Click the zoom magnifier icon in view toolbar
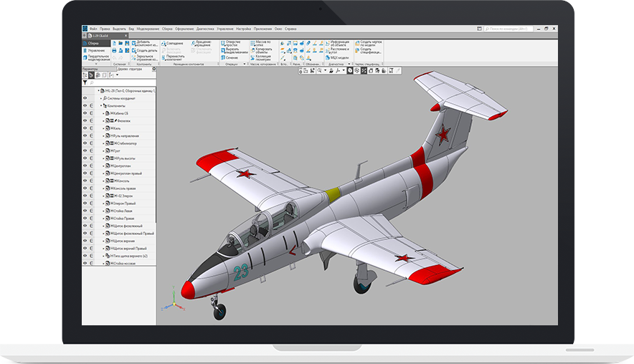The height and width of the screenshot is (364, 634). pyautogui.click(x=319, y=71)
